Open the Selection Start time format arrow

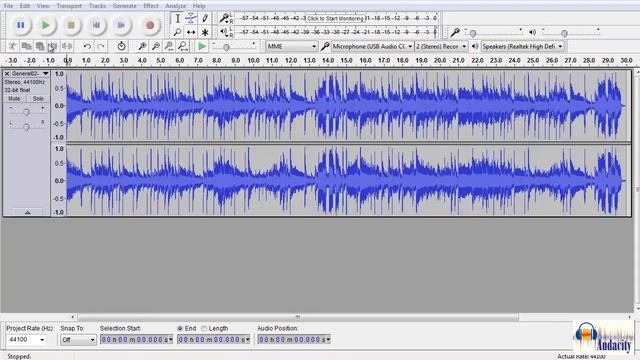click(x=171, y=340)
